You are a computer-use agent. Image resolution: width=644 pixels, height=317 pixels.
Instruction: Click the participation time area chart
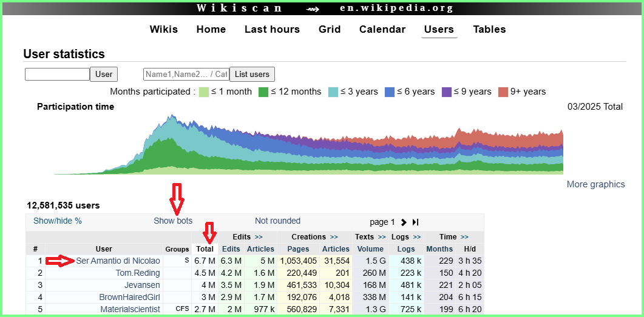coord(308,144)
